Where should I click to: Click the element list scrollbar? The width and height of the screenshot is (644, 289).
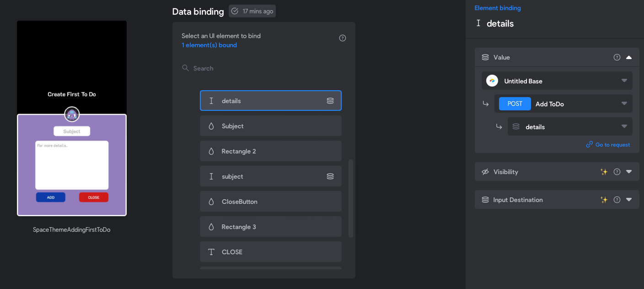click(x=351, y=198)
